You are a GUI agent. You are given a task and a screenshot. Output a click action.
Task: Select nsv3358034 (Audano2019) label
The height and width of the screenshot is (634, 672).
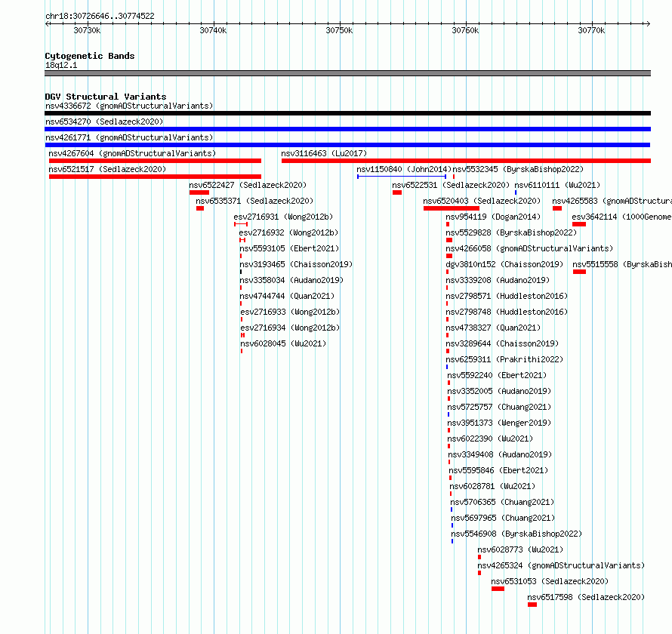pos(291,280)
